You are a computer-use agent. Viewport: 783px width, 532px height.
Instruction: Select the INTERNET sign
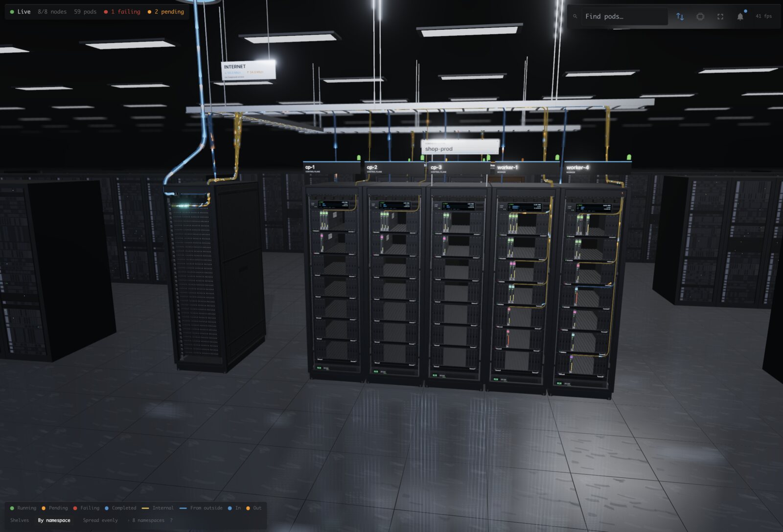[249, 70]
